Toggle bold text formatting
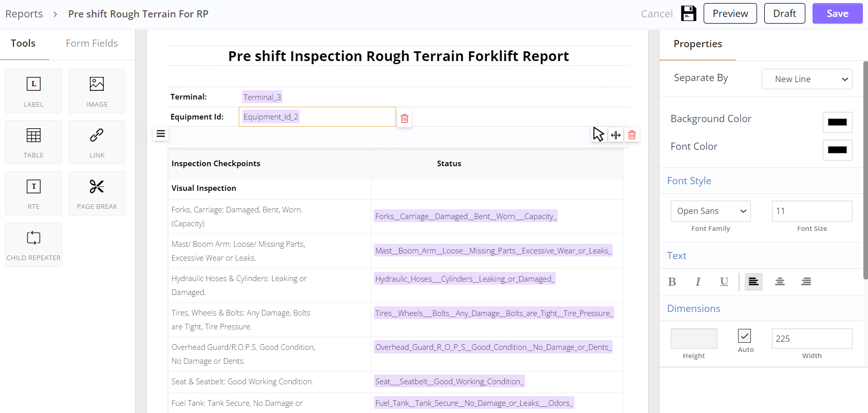868x413 pixels. [672, 282]
